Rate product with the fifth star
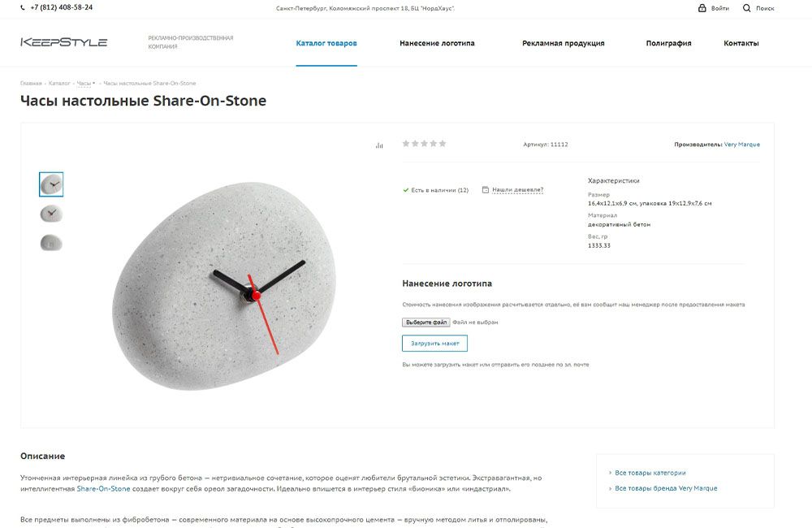Viewport: 812px width, 528px height. coord(443,144)
